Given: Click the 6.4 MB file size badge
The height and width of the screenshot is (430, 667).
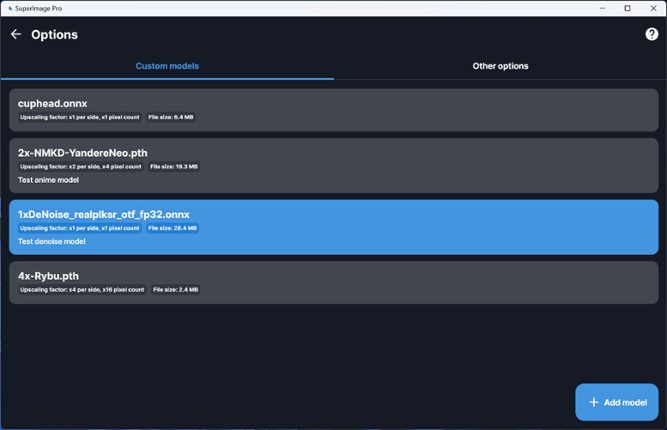Looking at the screenshot, I should click(x=171, y=117).
